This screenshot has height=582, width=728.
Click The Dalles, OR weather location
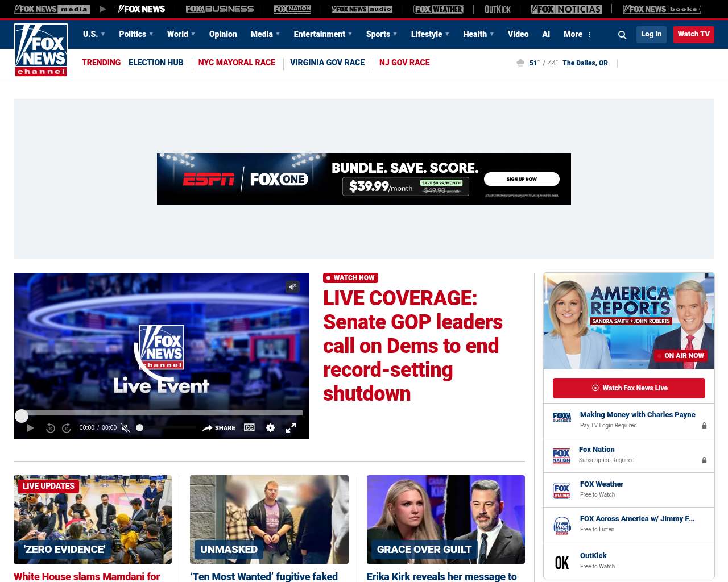[585, 63]
